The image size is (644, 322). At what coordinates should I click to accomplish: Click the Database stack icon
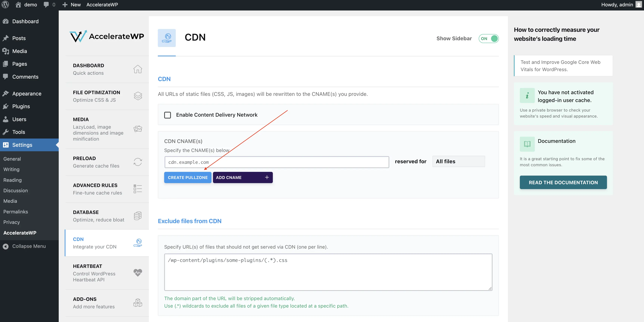[x=137, y=216]
